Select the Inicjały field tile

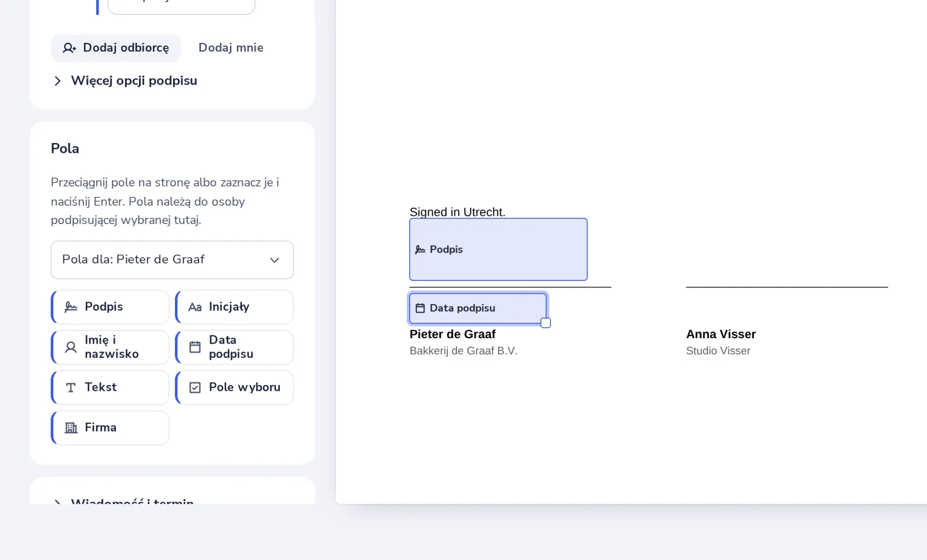234,307
